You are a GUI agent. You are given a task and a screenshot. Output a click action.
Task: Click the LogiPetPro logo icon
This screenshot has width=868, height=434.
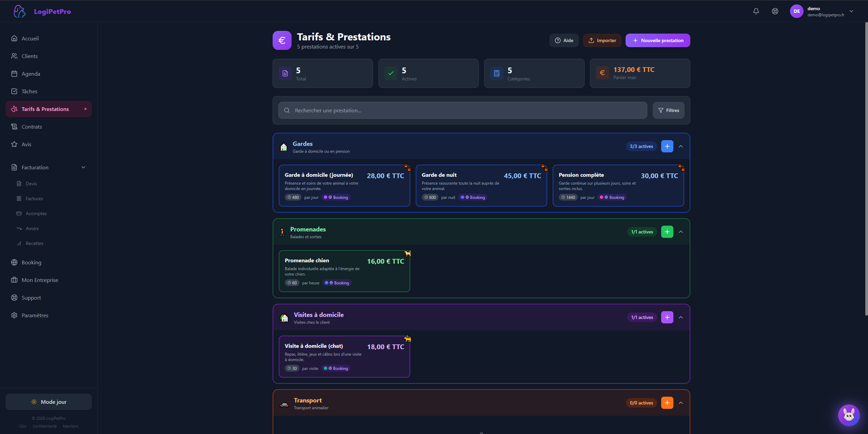(x=19, y=11)
